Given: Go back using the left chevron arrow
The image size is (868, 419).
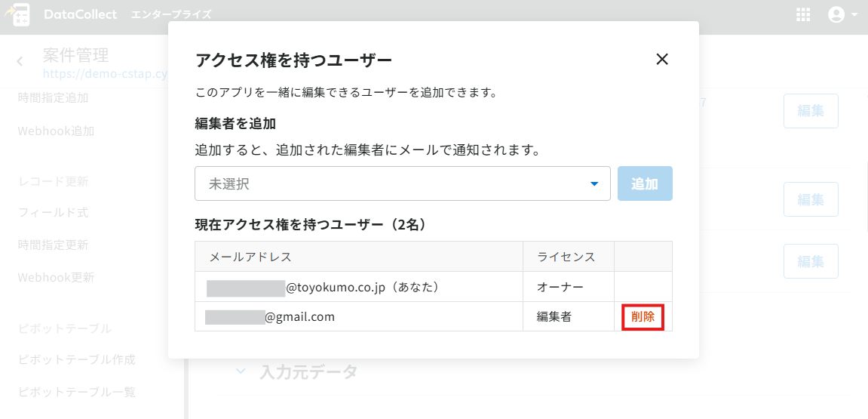Looking at the screenshot, I should coord(20,61).
